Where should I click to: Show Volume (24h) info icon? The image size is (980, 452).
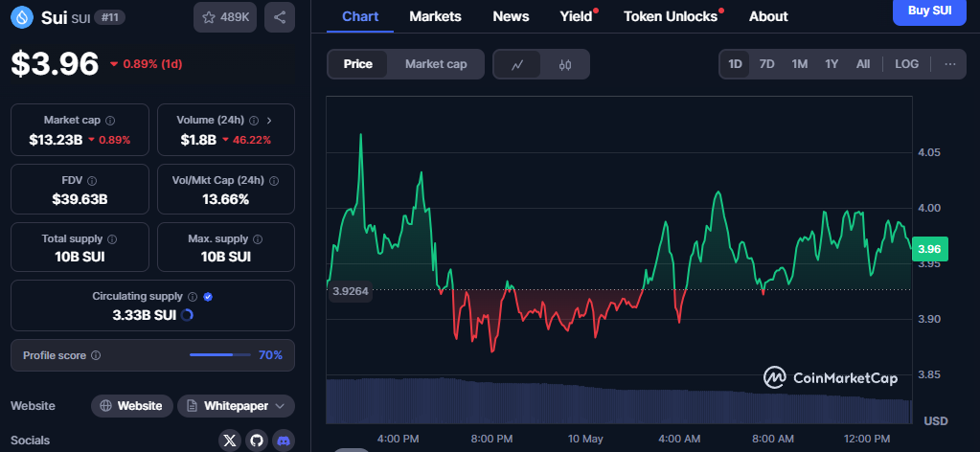(254, 120)
